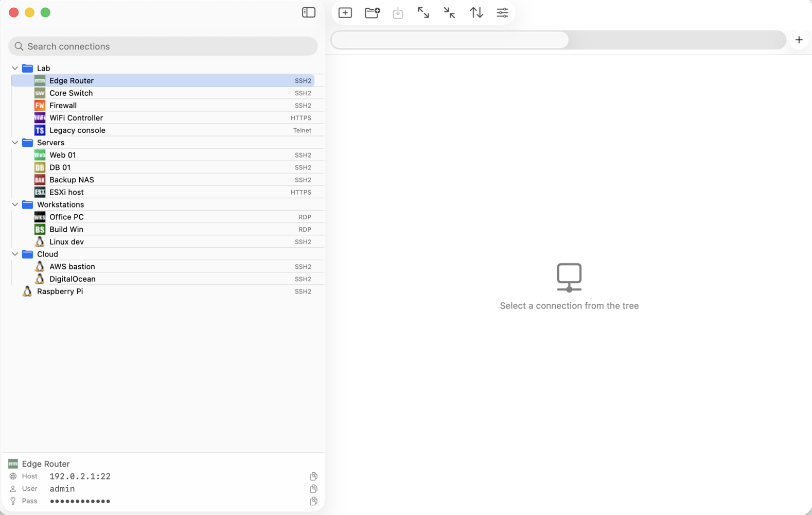Screen dimensions: 812x515
Task: Click the host value 192.0.2.1:22
Action: point(80,476)
